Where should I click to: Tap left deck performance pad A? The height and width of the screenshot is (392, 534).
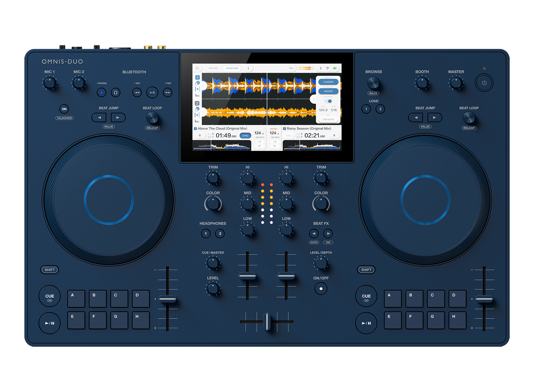(76, 299)
